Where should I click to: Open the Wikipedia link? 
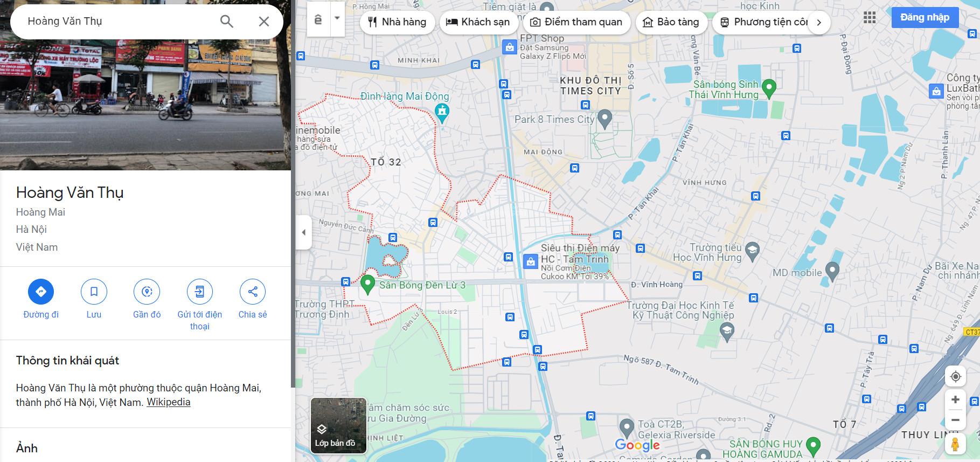click(168, 402)
